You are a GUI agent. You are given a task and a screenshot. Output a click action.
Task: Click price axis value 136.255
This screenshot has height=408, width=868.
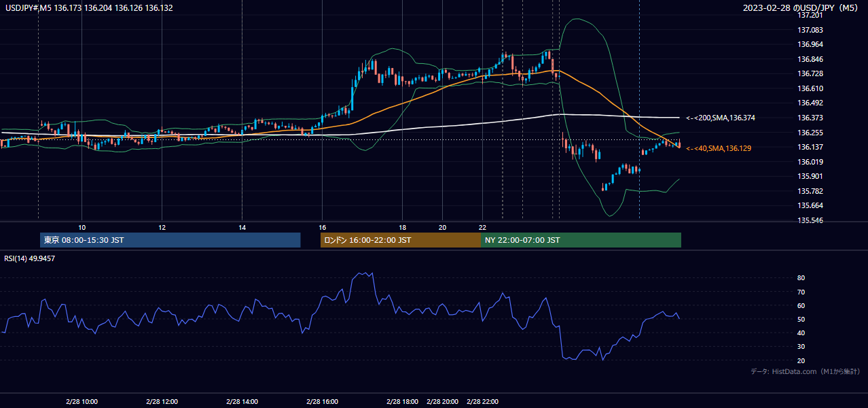tap(810, 133)
